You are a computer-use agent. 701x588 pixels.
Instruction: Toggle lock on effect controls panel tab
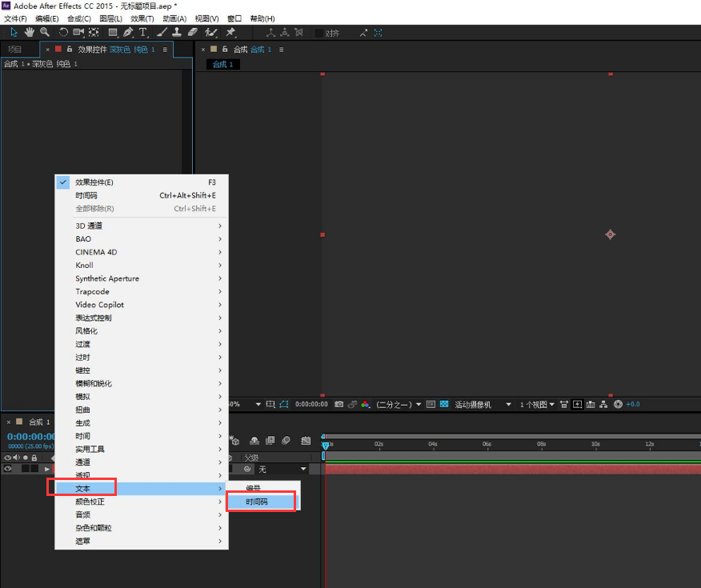(70, 49)
